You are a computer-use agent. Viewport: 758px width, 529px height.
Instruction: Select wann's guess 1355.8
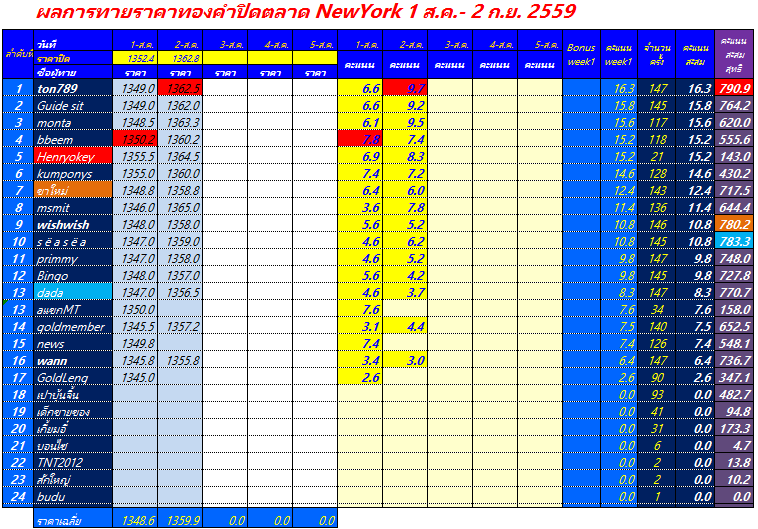pos(180,360)
